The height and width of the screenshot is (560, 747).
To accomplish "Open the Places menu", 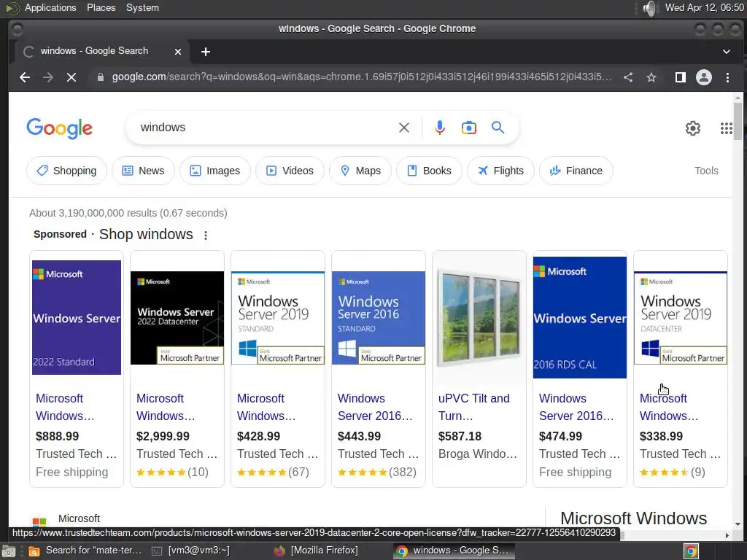I will pos(101,7).
